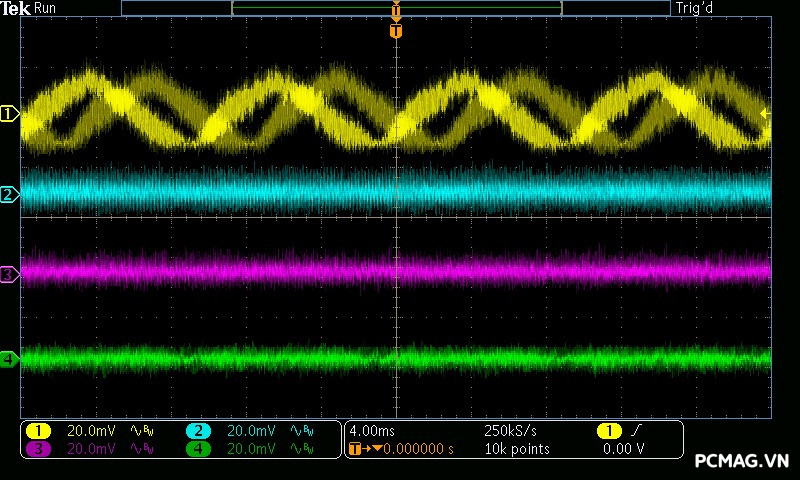Click the channel 4 green ground marker

coord(9,358)
